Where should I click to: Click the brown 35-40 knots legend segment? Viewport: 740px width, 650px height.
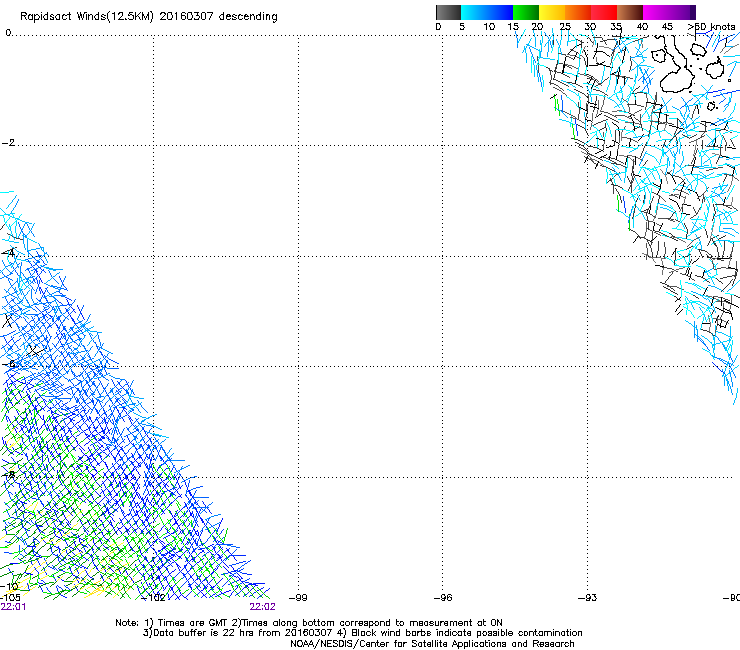click(630, 12)
